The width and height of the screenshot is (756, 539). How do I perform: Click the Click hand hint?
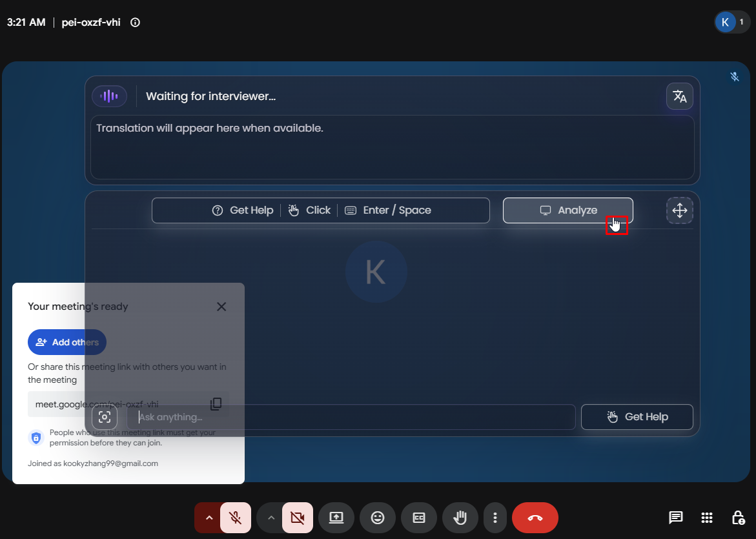309,210
